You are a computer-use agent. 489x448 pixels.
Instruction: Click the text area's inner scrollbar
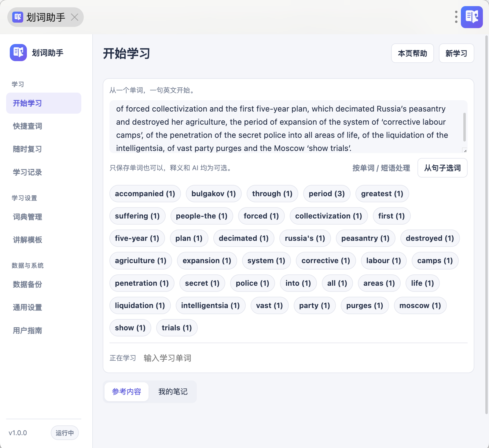pyautogui.click(x=465, y=127)
